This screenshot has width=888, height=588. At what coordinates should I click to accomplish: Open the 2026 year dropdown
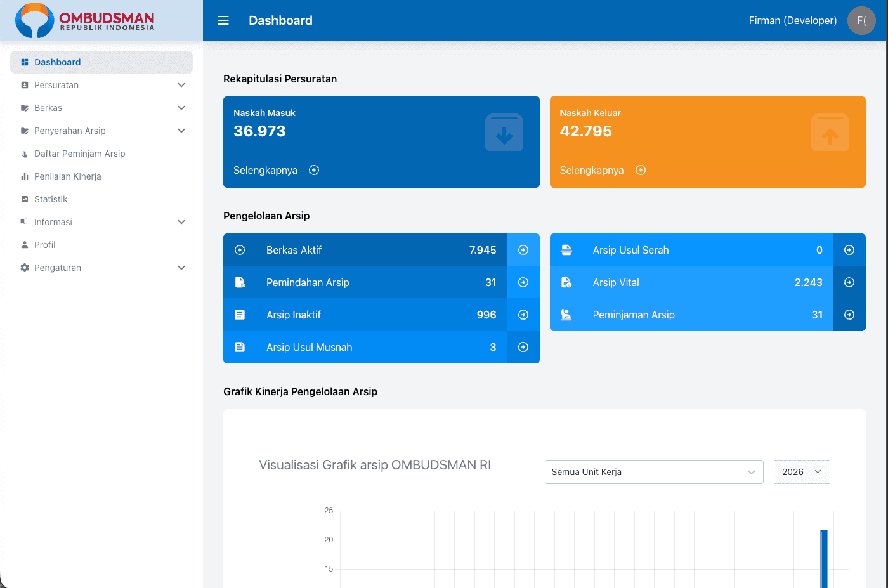point(801,472)
